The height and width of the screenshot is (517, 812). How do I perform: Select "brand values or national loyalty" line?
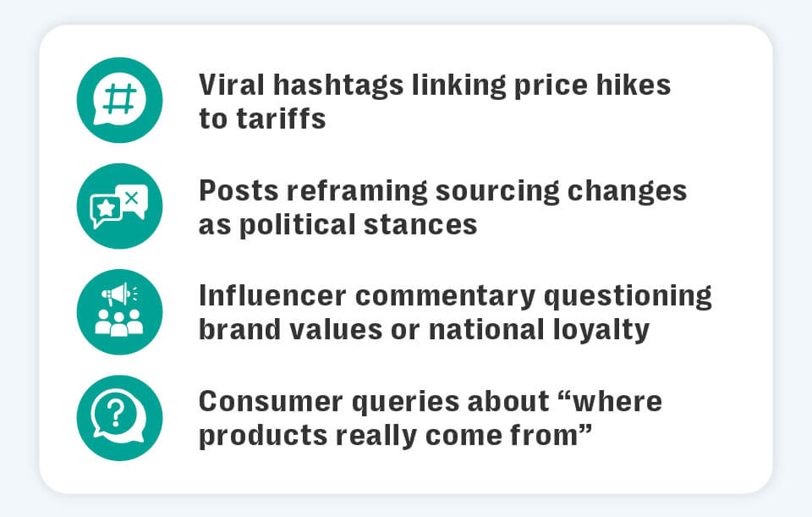(425, 330)
